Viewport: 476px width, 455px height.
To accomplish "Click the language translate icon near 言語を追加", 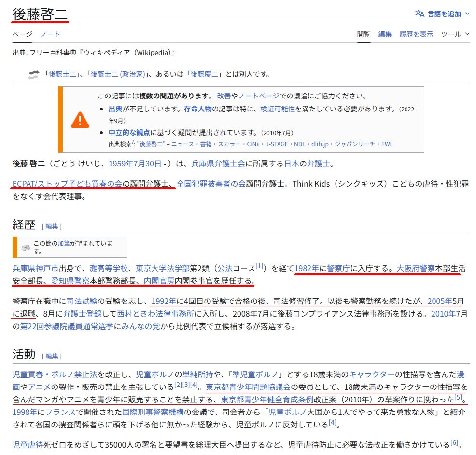I will coord(420,14).
